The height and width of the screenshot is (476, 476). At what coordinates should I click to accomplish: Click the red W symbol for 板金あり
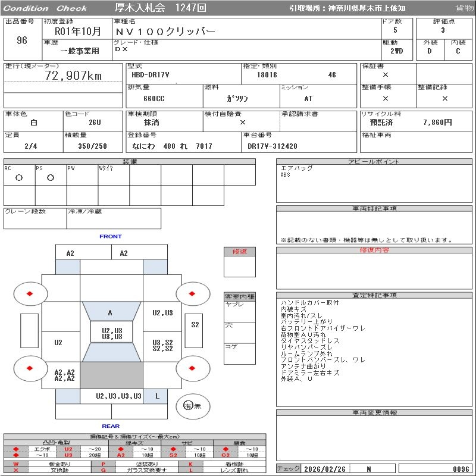(x=16, y=464)
